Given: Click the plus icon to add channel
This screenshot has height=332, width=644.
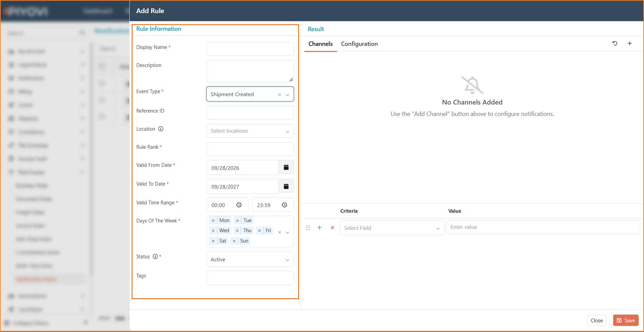Looking at the screenshot, I should (x=630, y=43).
